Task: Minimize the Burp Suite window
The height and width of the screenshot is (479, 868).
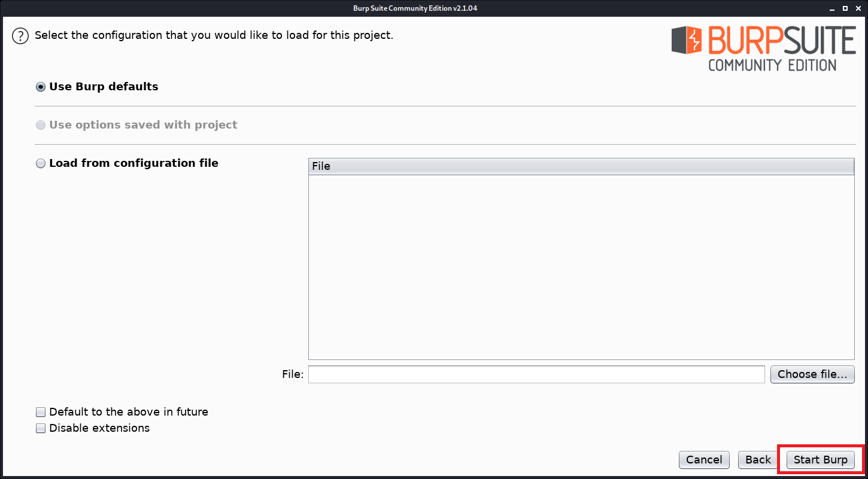Action: tap(832, 8)
